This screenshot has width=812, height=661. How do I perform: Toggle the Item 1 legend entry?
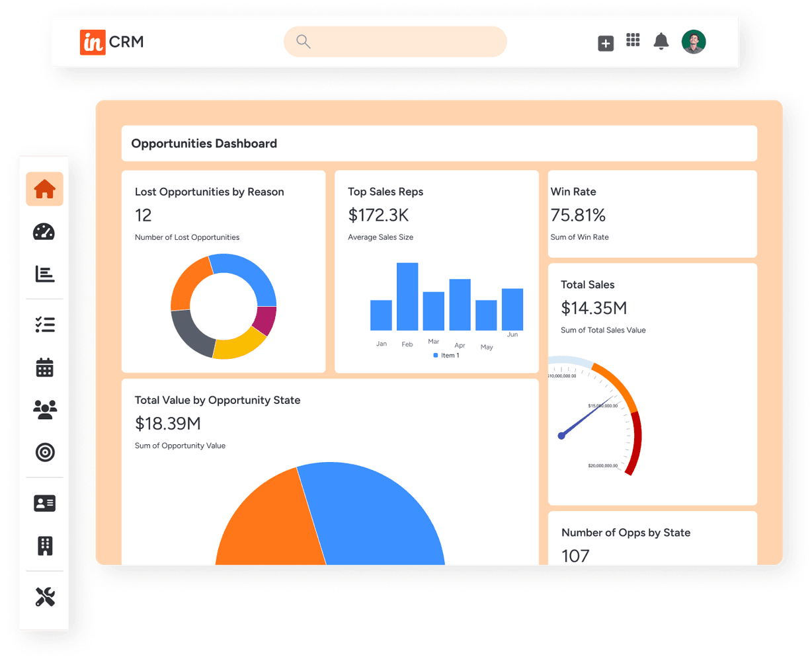(x=446, y=356)
